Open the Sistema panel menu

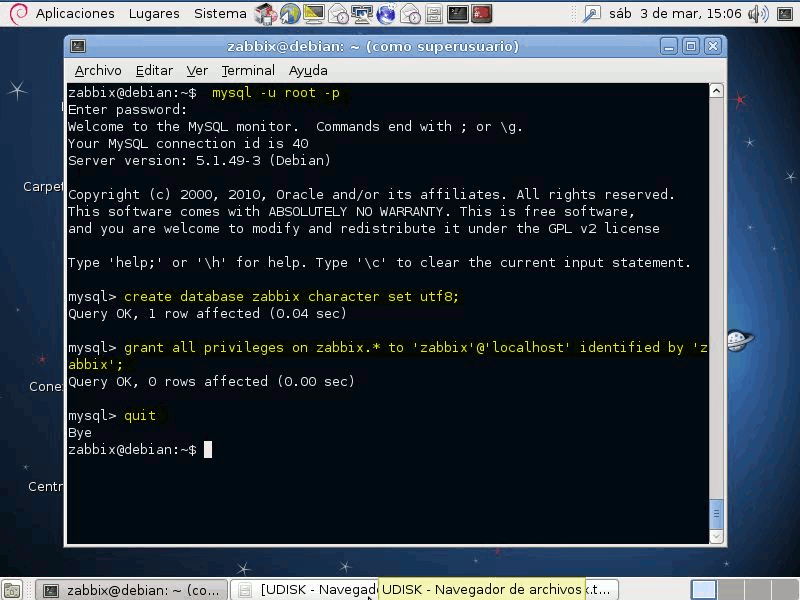tap(220, 14)
